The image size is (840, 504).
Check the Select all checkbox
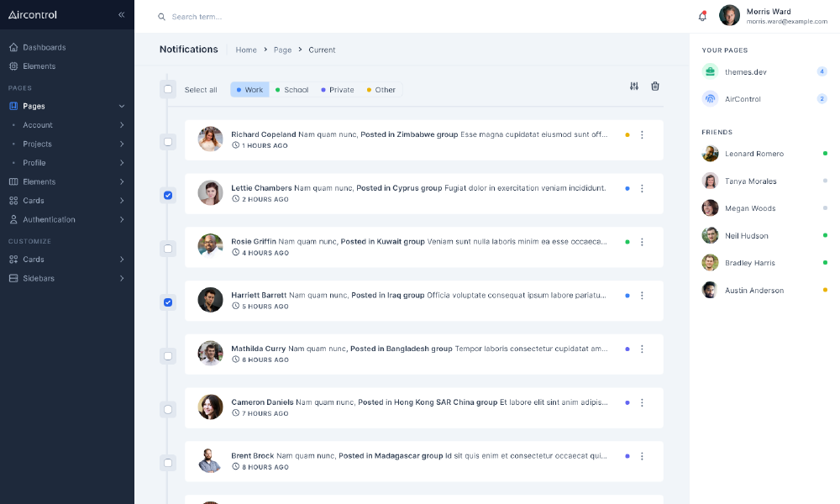click(168, 89)
